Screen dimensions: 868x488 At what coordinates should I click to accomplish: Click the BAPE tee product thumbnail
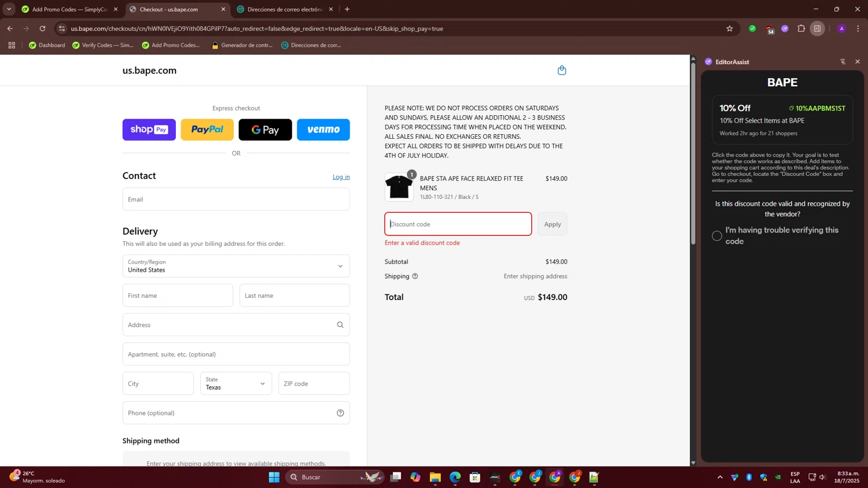pyautogui.click(x=399, y=187)
